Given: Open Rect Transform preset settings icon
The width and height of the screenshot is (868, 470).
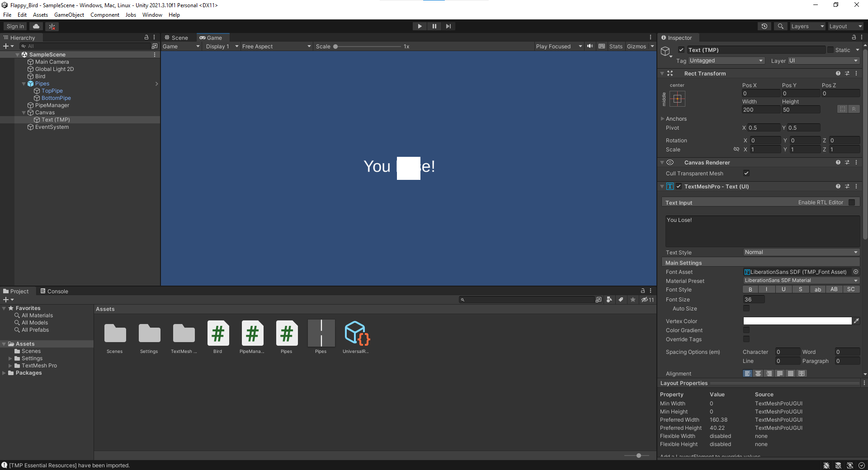Looking at the screenshot, I should point(847,73).
